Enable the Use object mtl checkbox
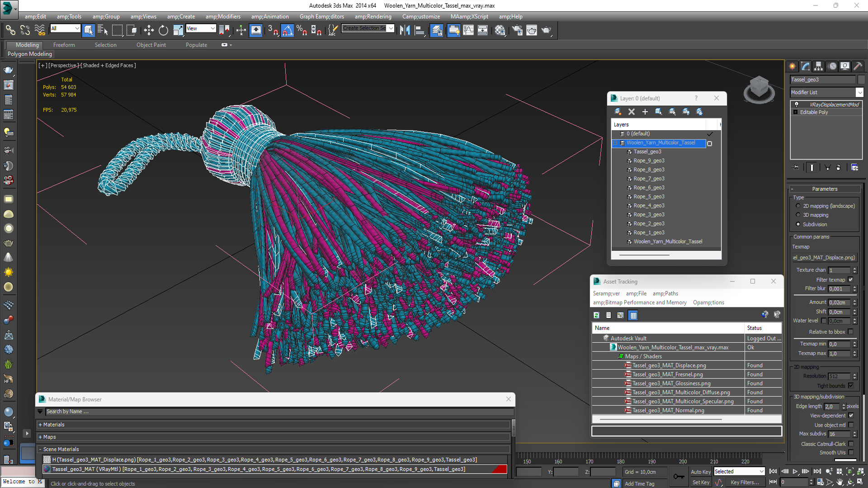This screenshot has height=488, width=868. pos(850,425)
